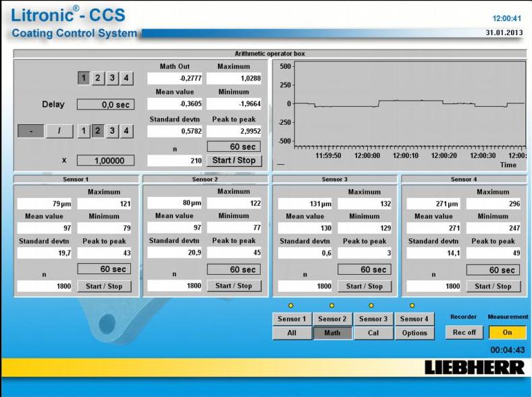
Task: Choose the divide operator button
Action: pyautogui.click(x=59, y=131)
